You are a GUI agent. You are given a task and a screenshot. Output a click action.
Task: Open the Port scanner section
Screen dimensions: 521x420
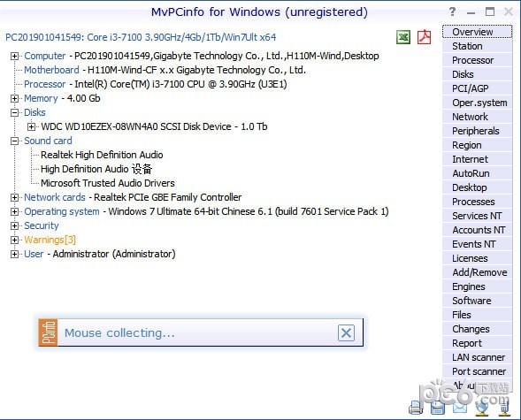(x=477, y=371)
